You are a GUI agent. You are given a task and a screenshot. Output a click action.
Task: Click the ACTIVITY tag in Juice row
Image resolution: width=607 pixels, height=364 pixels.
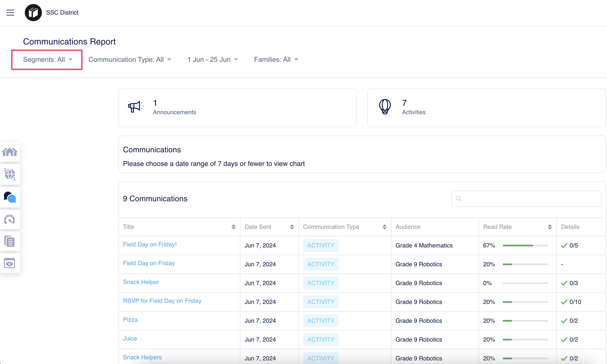[321, 339]
